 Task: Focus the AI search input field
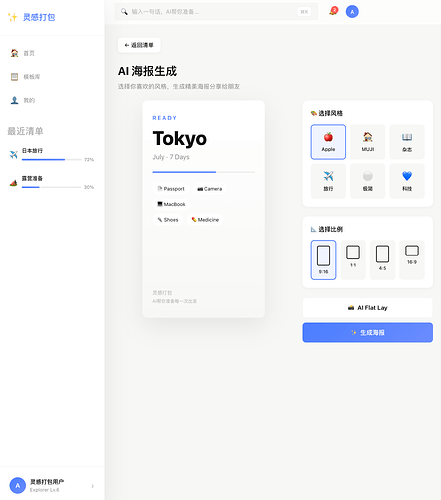216,12
